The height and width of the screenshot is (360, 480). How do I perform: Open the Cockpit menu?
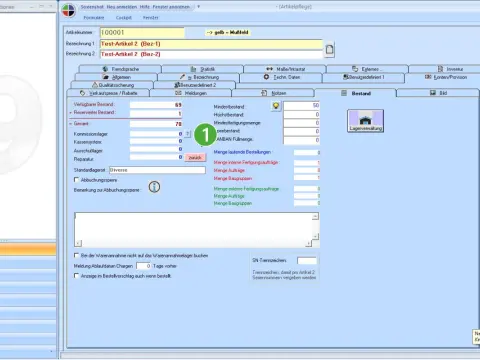124,18
